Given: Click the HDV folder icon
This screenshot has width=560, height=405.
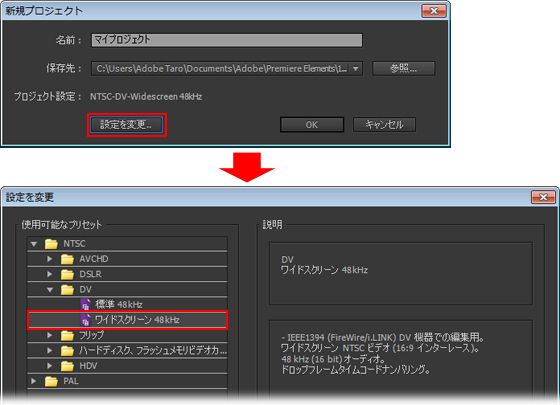Looking at the screenshot, I should click(x=67, y=366).
